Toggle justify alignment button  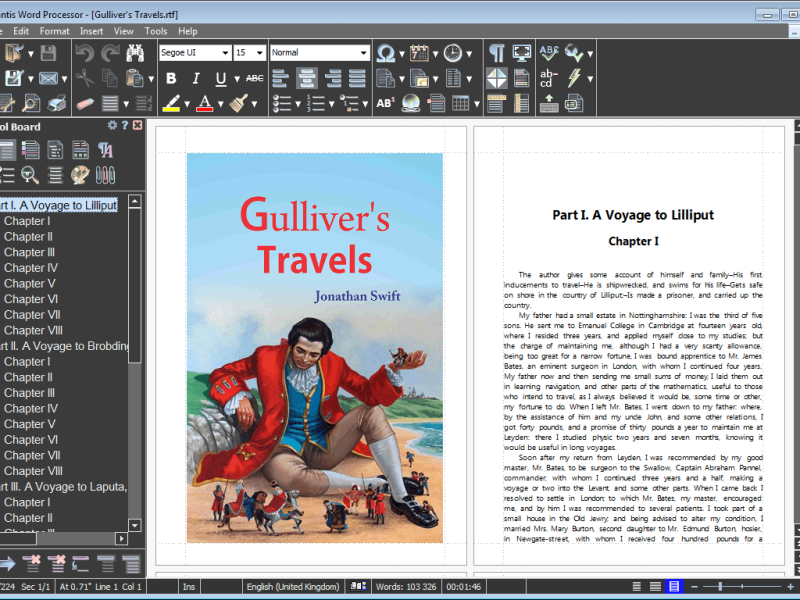(357, 78)
